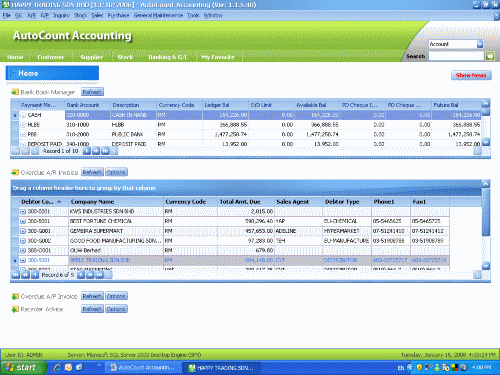Viewport: 500px width, 375px height.
Task: Go to next record in bank navigator
Action: (x=87, y=151)
